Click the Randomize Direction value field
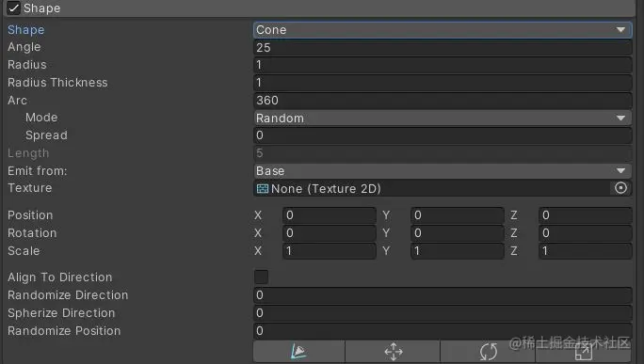 [443, 295]
